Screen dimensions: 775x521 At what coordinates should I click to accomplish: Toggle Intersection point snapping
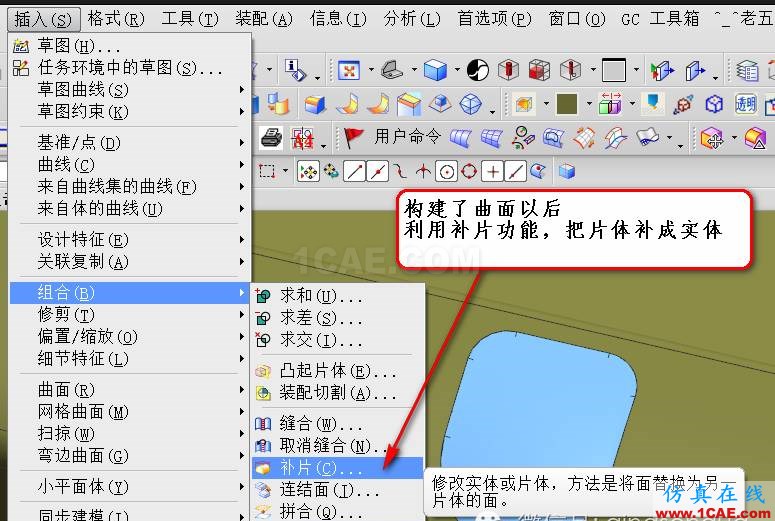click(x=423, y=172)
